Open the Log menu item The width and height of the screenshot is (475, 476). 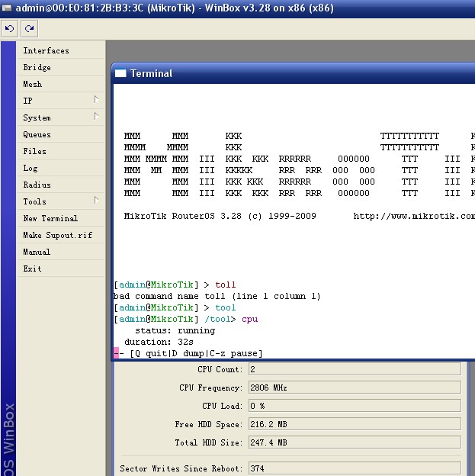click(x=61, y=168)
